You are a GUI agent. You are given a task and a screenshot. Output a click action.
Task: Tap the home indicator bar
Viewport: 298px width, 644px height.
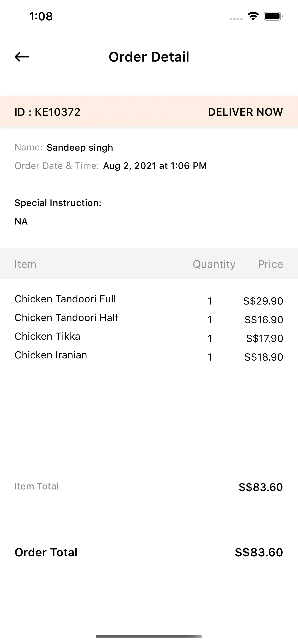149,636
